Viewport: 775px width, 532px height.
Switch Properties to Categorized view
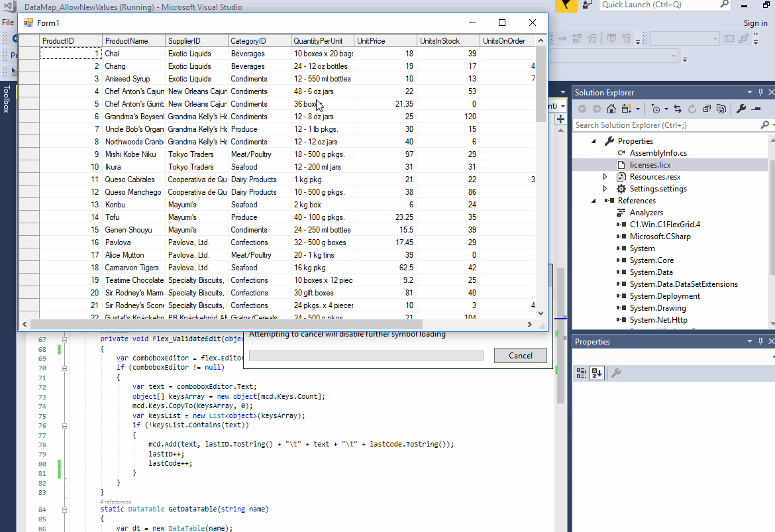(582, 373)
